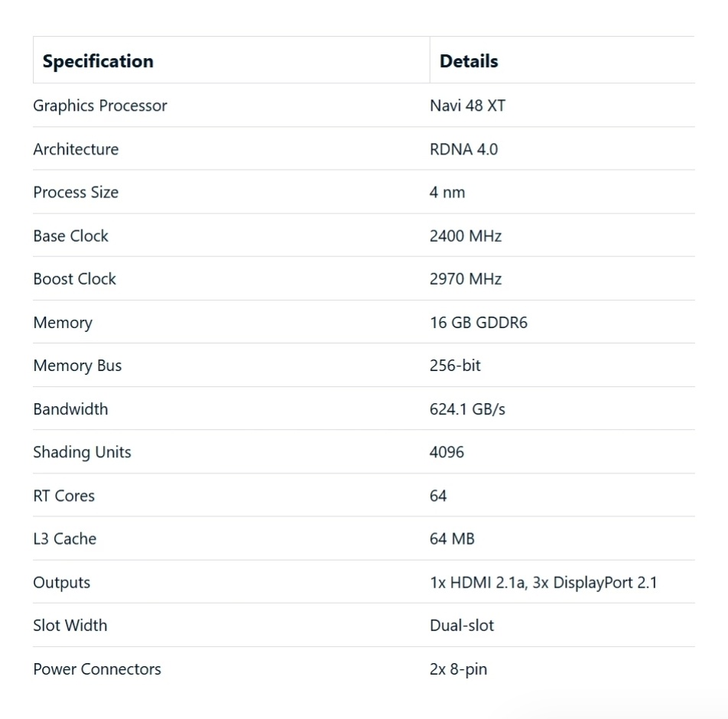Select the Bandwidth 624.1 GB/s value
728x719 pixels.
point(467,409)
